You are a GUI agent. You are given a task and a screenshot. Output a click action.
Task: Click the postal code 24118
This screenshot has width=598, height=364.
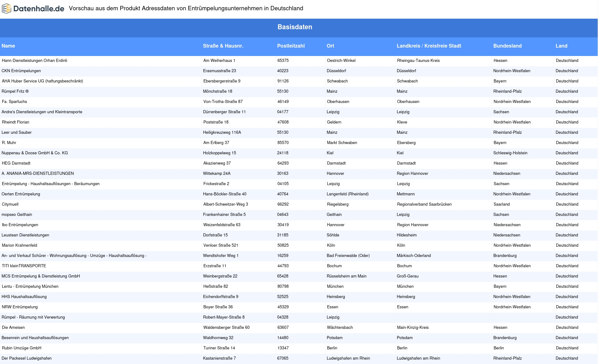(x=283, y=153)
